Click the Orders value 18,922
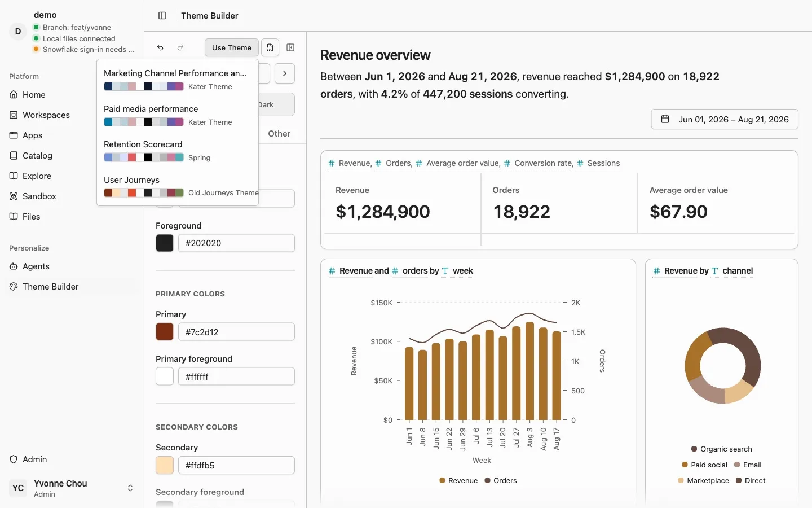The width and height of the screenshot is (812, 508). [x=522, y=212]
